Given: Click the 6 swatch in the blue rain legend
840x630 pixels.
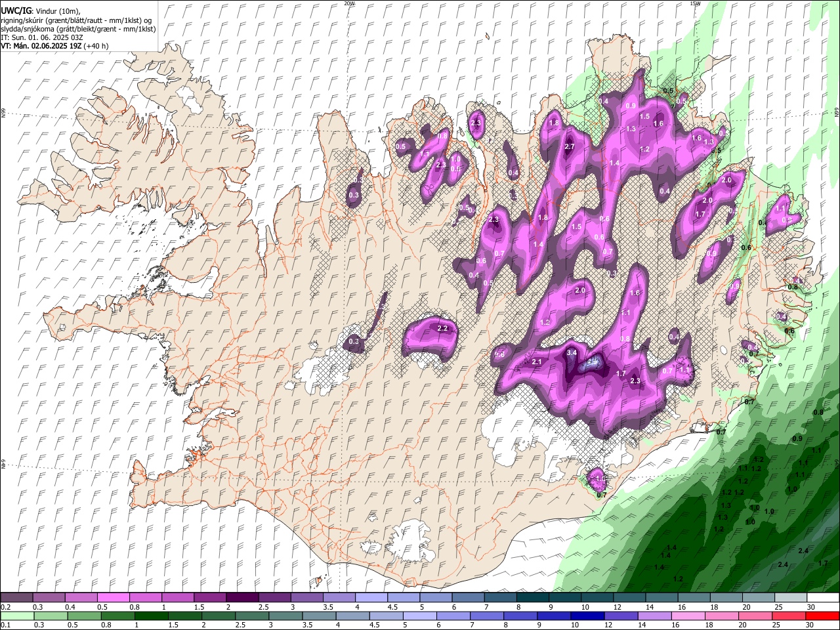Looking at the screenshot, I should click(x=453, y=616).
